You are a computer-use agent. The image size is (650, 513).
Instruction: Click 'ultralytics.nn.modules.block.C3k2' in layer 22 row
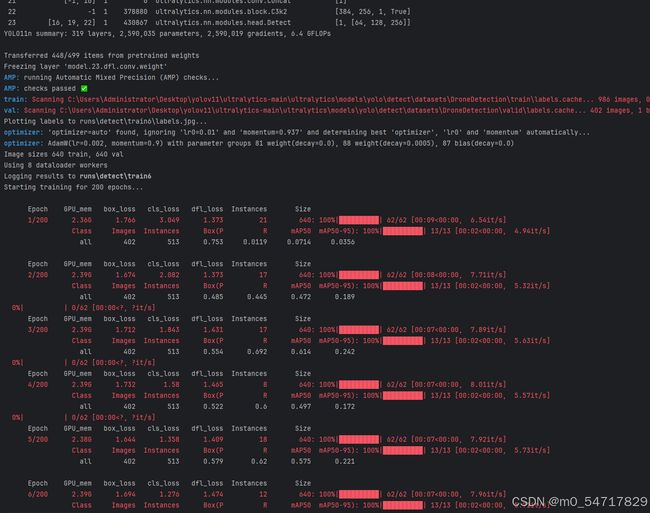[221, 12]
